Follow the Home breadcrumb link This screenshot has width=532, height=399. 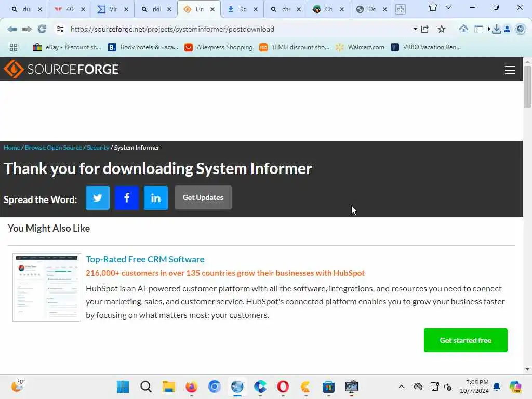click(12, 148)
